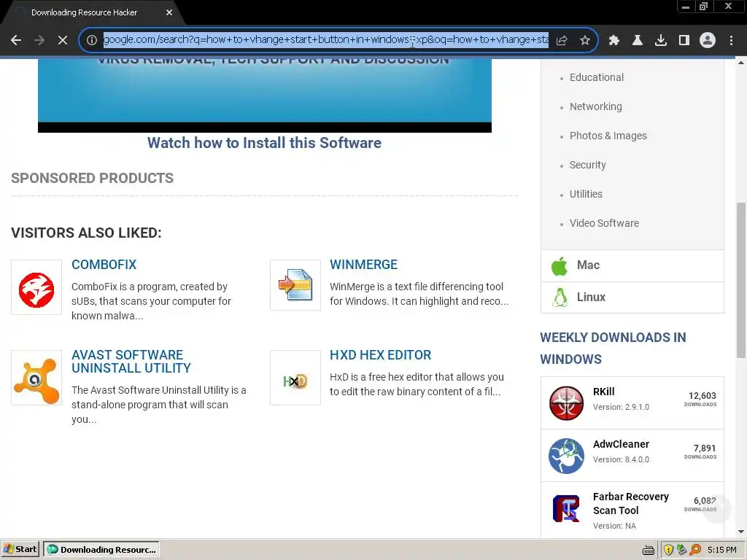Image resolution: width=747 pixels, height=560 pixels.
Task: Select the Educational category
Action: 597,77
